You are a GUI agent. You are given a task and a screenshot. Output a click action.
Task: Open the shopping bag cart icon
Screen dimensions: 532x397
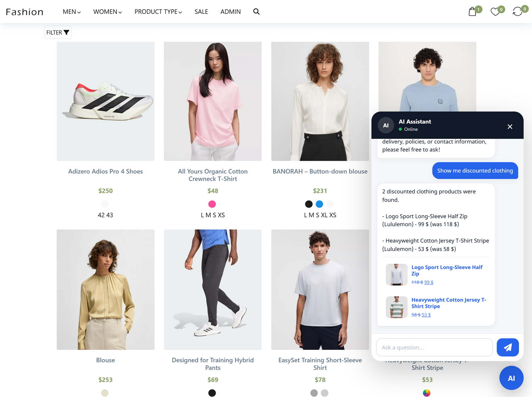click(472, 12)
